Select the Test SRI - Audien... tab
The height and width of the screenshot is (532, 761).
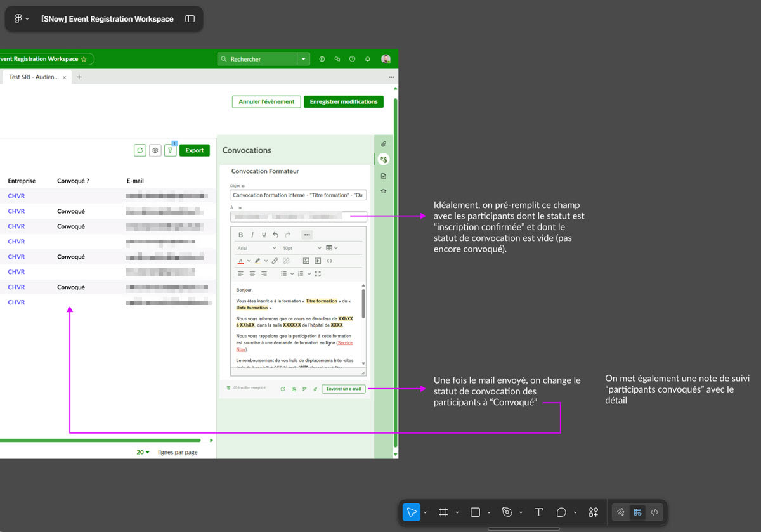point(33,77)
